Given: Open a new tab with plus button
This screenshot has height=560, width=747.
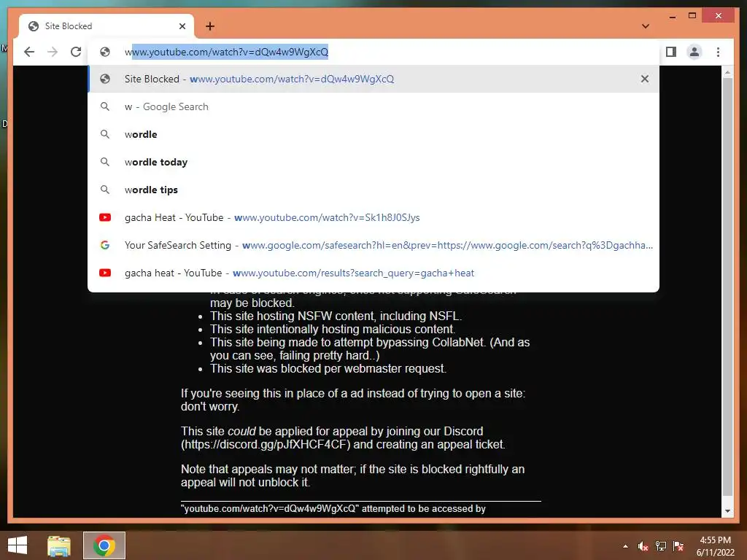Looking at the screenshot, I should [210, 26].
